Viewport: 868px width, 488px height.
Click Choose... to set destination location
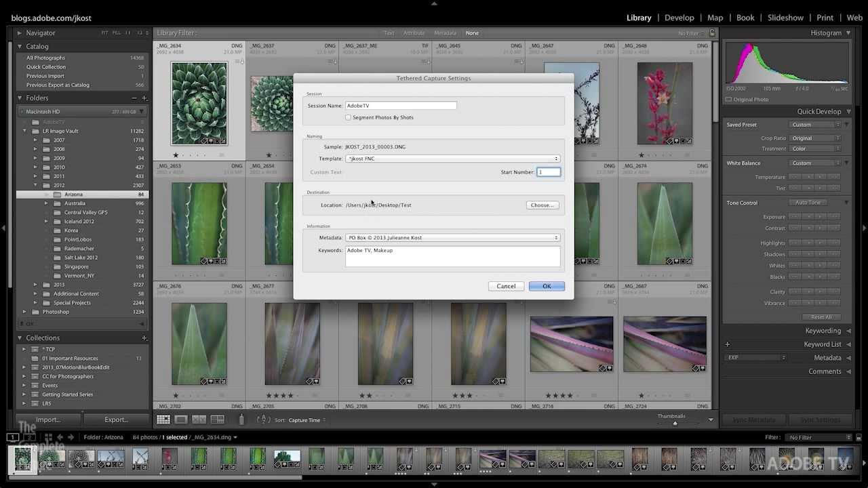click(542, 205)
